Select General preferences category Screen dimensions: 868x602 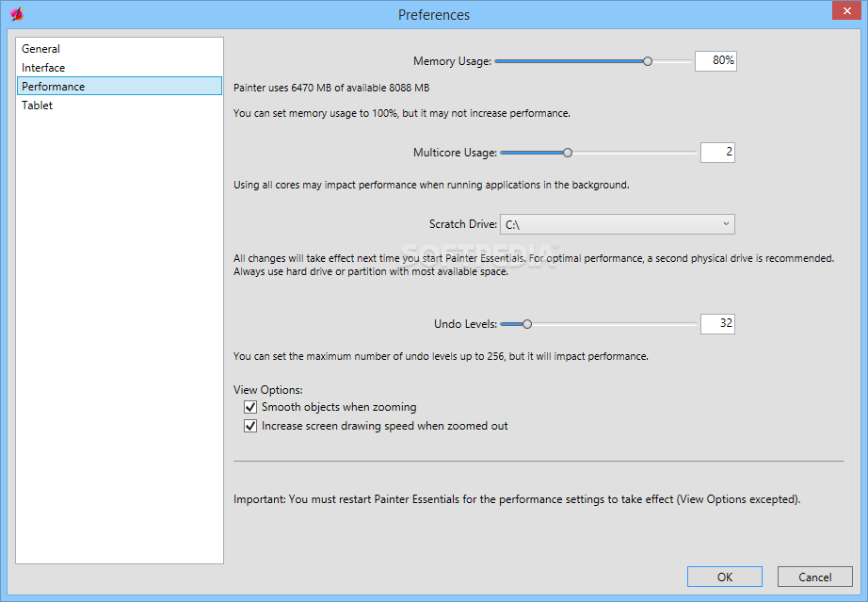click(41, 49)
